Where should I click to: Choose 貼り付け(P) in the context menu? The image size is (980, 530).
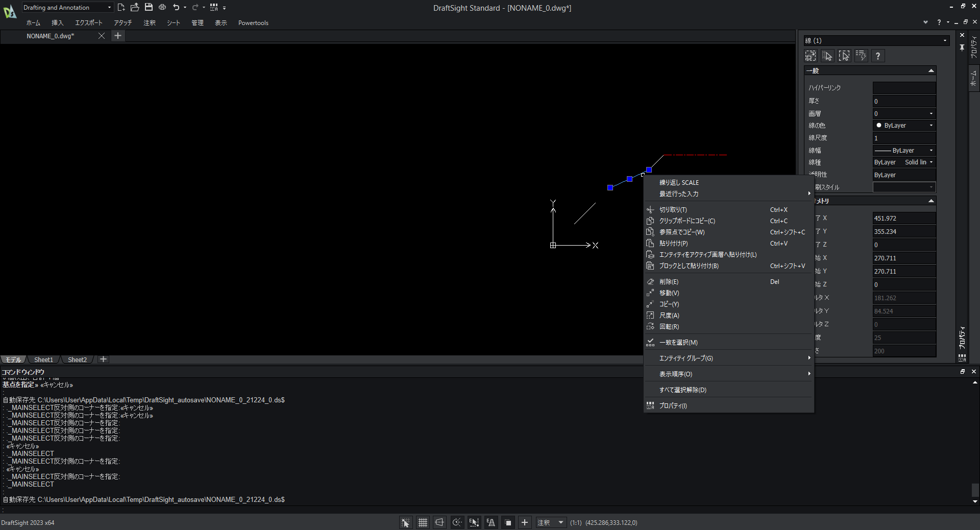(728, 244)
